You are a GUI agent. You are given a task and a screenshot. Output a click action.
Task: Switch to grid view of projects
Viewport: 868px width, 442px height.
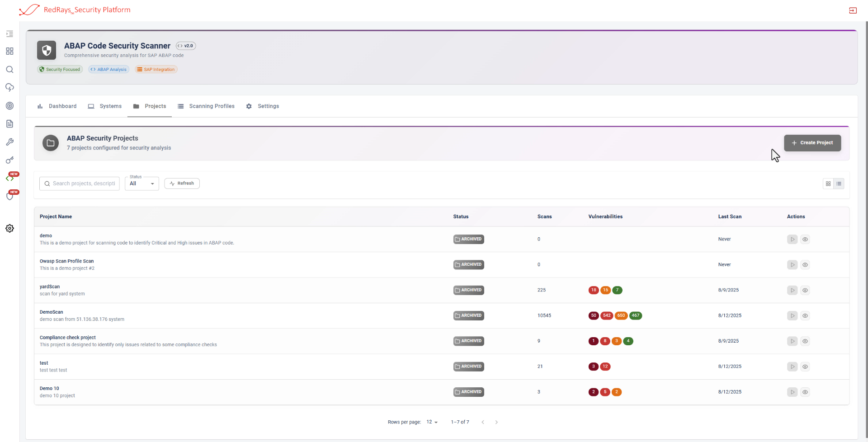[x=828, y=183]
